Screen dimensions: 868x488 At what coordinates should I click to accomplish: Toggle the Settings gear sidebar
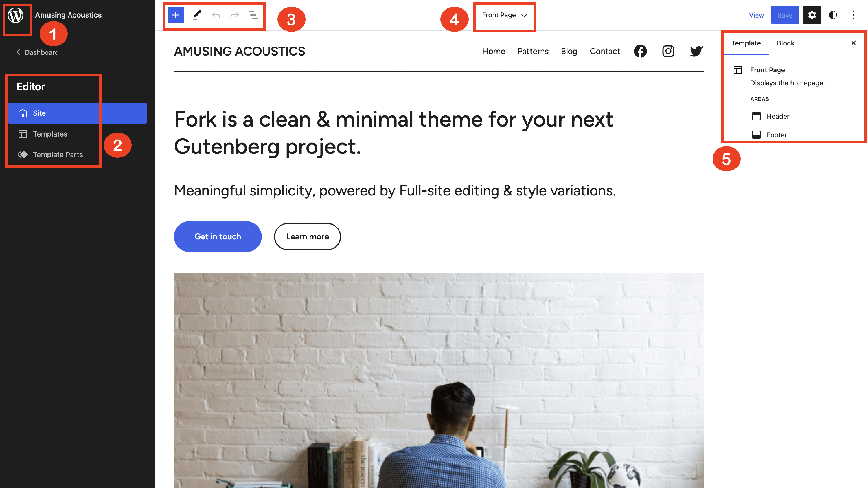(x=812, y=15)
